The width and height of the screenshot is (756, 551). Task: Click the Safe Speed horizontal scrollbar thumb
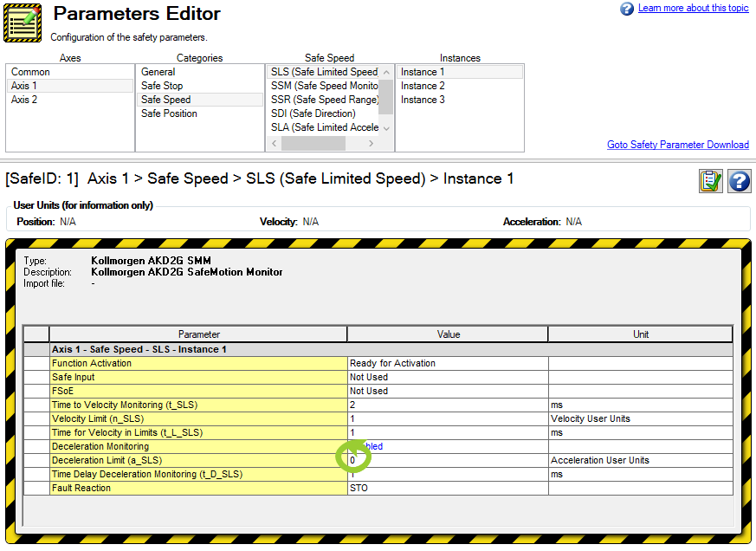pos(313,143)
